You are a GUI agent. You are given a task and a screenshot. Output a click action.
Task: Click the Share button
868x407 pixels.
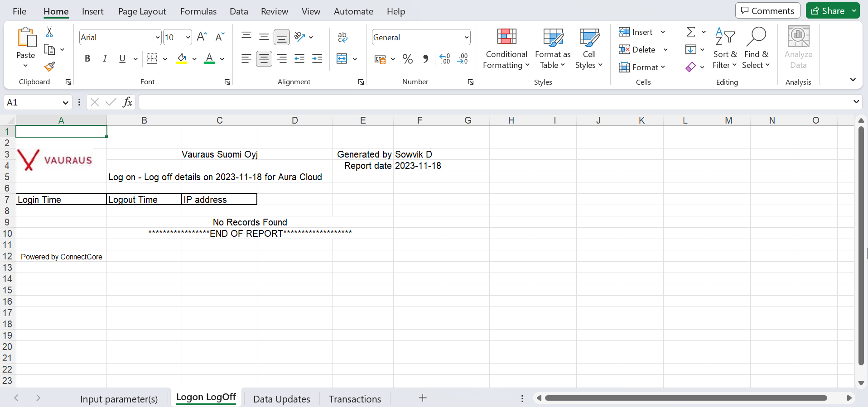pyautogui.click(x=828, y=11)
